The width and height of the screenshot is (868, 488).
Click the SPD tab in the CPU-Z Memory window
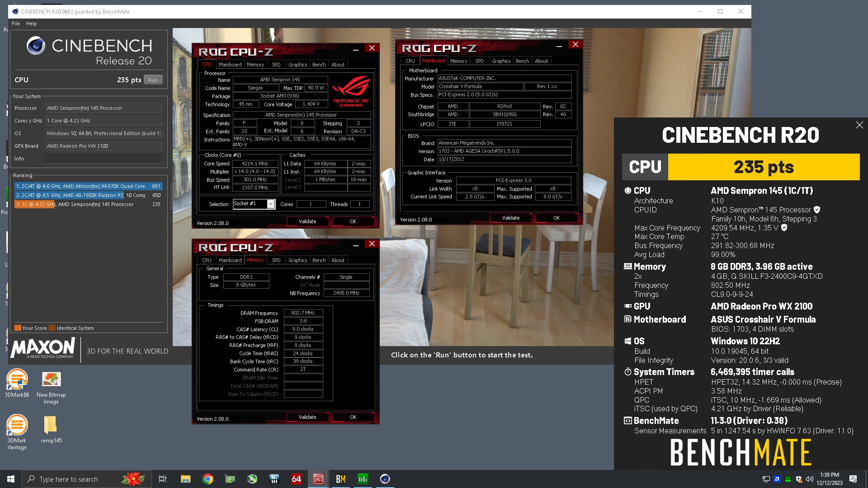tap(276, 260)
